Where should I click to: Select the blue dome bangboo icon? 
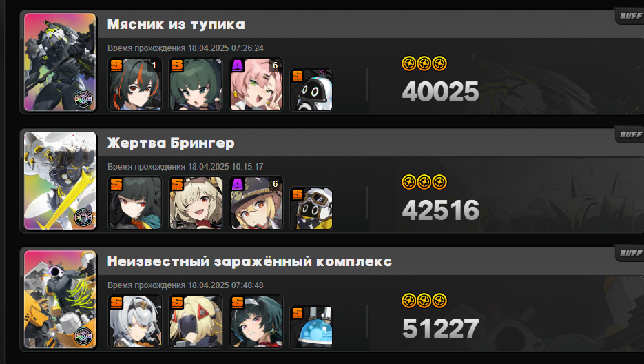[x=311, y=327]
